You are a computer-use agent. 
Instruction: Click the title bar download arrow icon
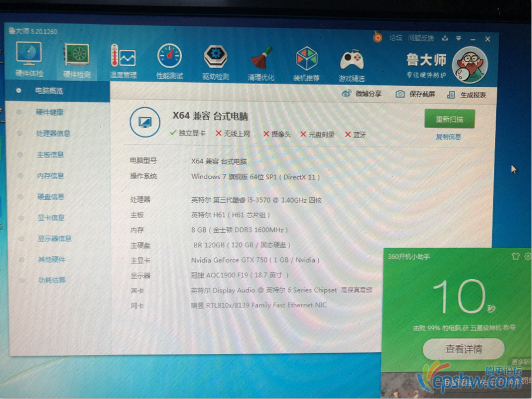click(445, 38)
